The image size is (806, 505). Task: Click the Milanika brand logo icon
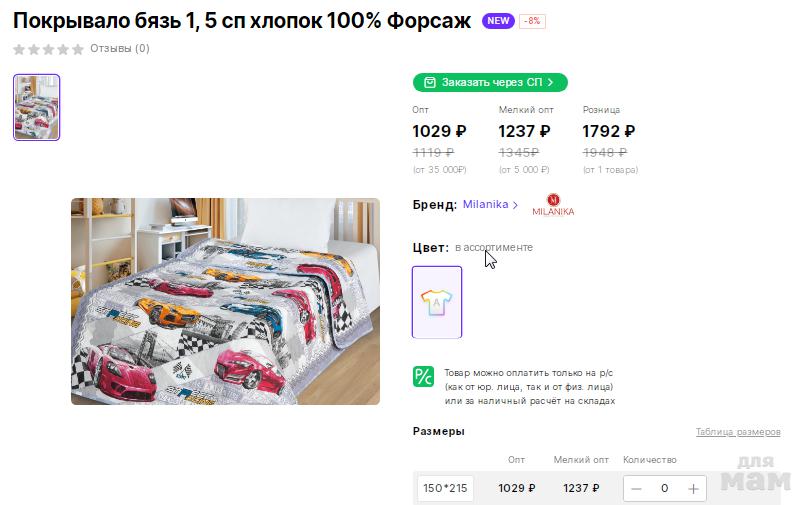point(560,204)
